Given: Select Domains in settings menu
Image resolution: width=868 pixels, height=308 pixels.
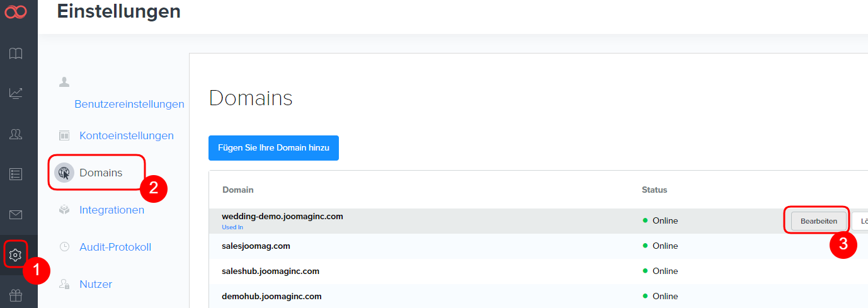Looking at the screenshot, I should [x=101, y=173].
